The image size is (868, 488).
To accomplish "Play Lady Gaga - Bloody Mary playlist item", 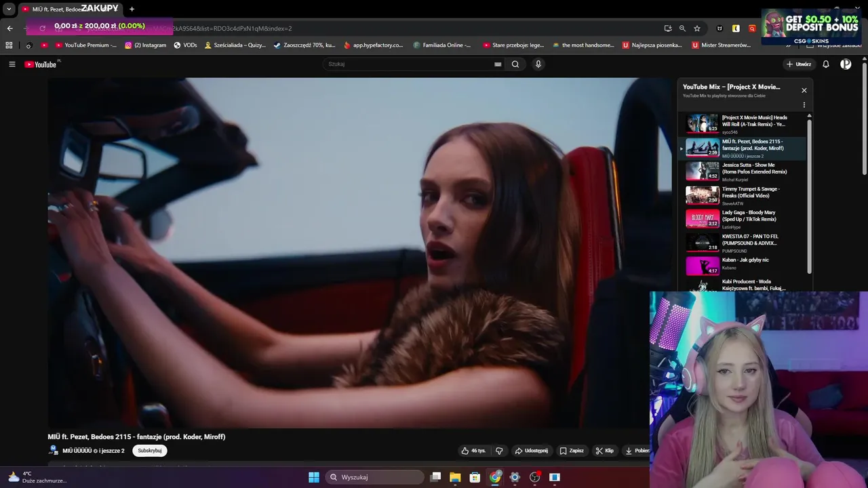I will [x=743, y=219].
